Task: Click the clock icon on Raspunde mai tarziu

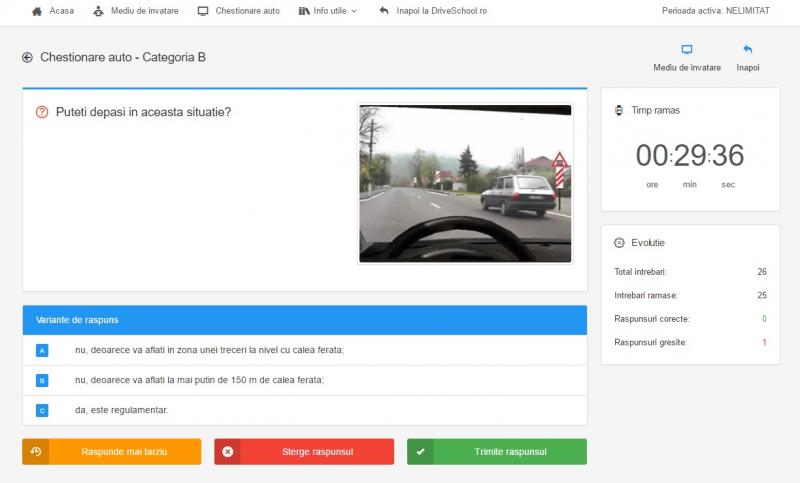Action: (36, 451)
